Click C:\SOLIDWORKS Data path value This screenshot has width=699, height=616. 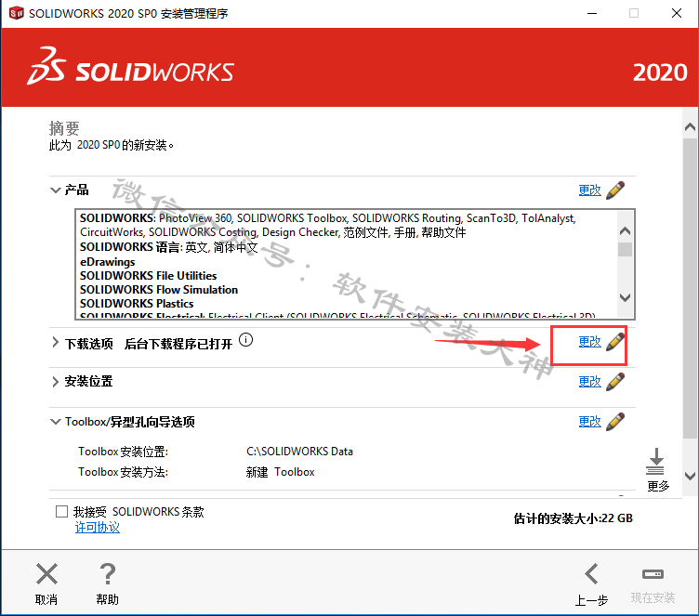(x=299, y=452)
